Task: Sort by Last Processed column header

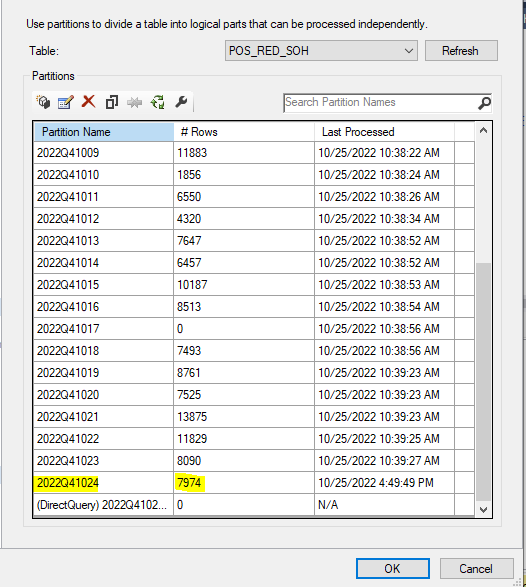Action: 384,132
